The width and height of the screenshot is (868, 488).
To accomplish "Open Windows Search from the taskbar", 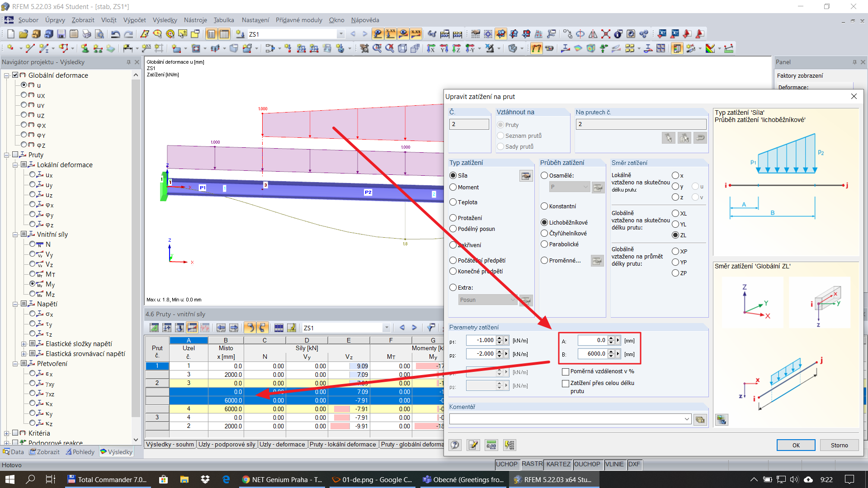I will pyautogui.click(x=30, y=479).
